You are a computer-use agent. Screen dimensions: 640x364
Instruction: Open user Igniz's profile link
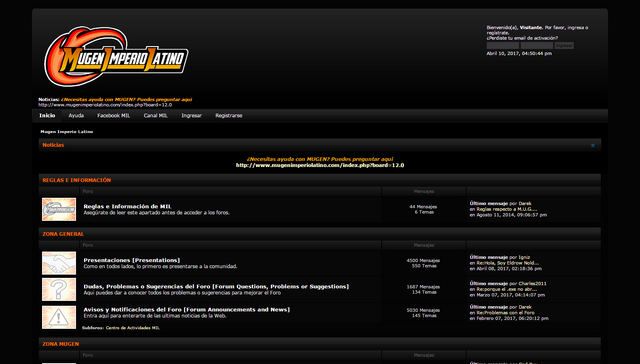pos(524,257)
